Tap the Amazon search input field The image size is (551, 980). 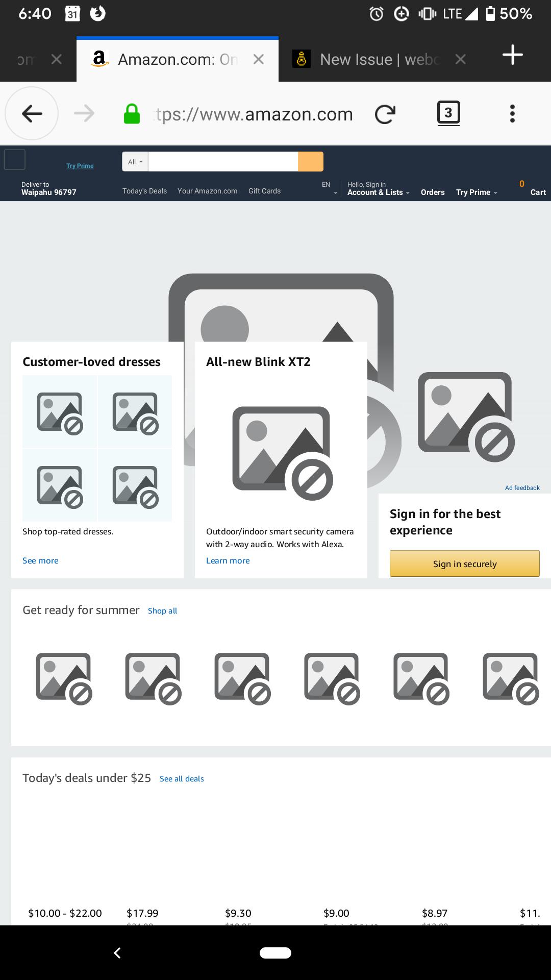pos(222,161)
